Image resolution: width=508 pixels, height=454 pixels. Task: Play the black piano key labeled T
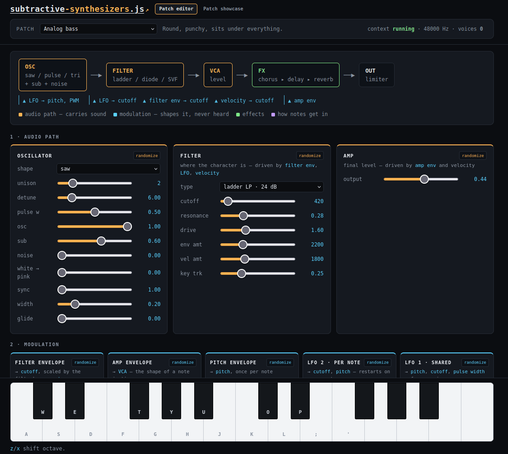click(139, 401)
